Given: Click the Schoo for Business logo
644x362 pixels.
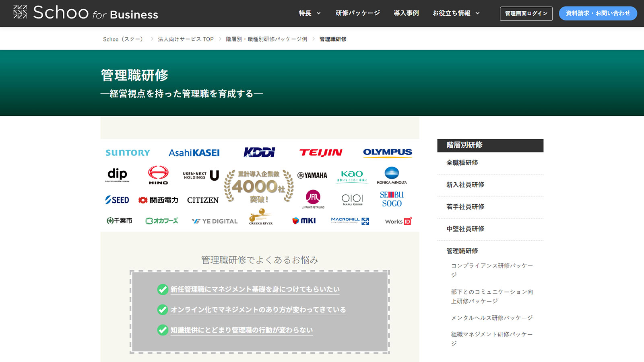Looking at the screenshot, I should click(85, 13).
